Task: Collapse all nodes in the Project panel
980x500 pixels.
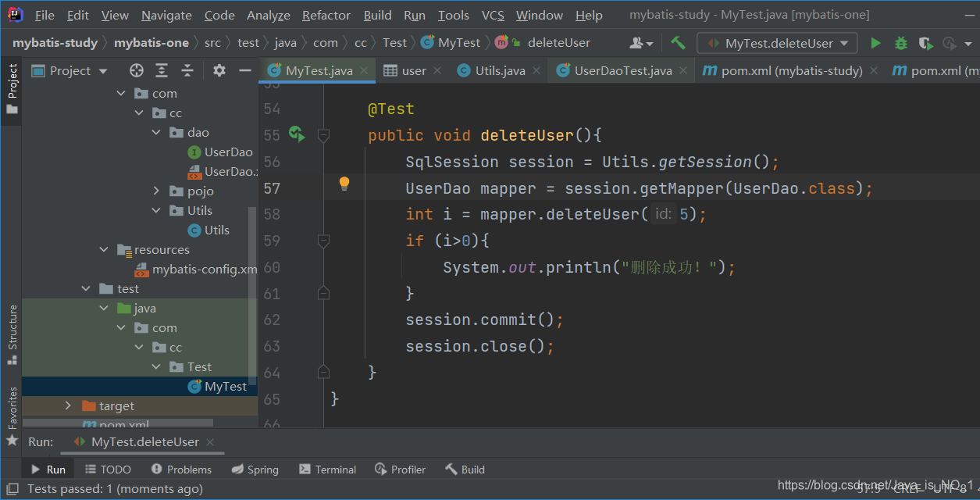Action: click(187, 70)
